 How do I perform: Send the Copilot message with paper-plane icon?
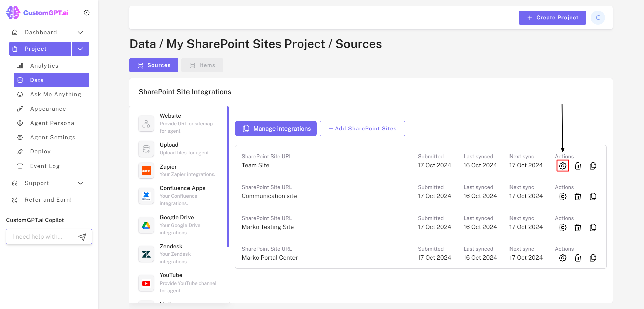pos(82,237)
